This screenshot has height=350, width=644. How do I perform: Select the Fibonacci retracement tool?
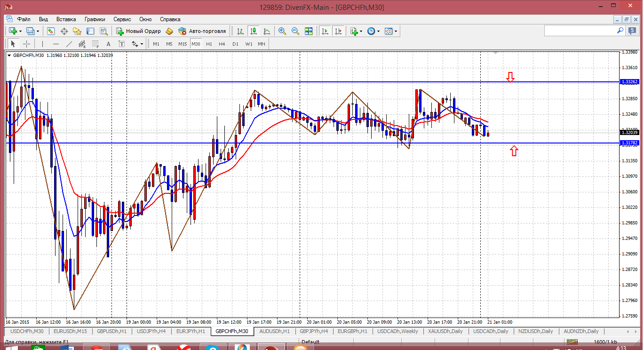(x=95, y=44)
